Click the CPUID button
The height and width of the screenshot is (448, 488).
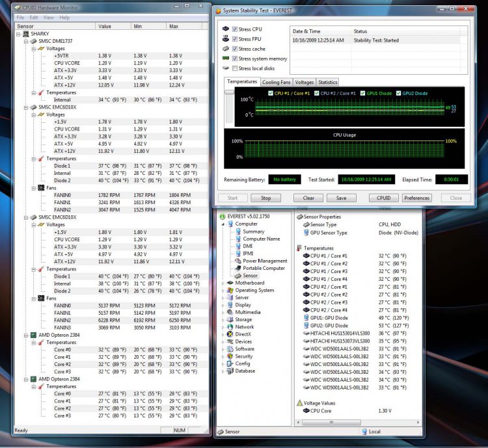[383, 198]
